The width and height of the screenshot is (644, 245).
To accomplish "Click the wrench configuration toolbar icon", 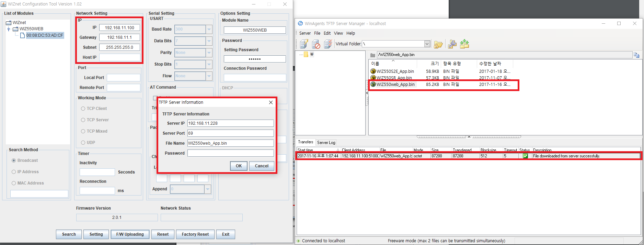I will [x=452, y=44].
